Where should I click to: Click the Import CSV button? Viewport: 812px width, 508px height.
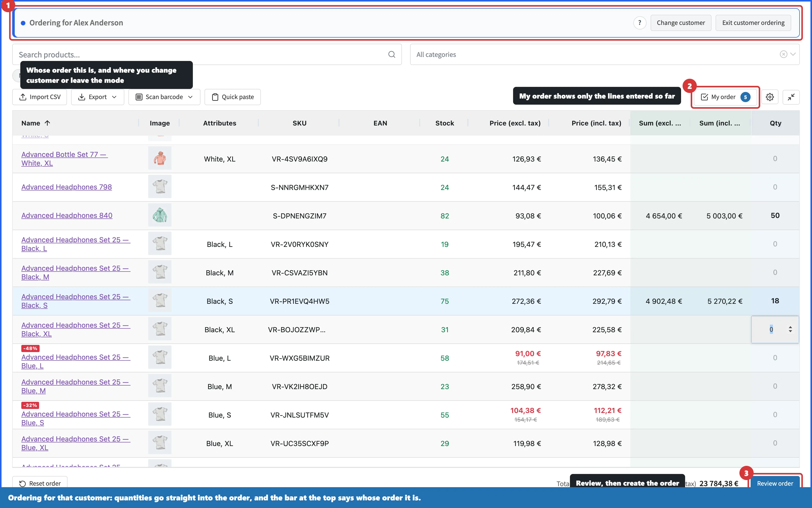tap(40, 97)
